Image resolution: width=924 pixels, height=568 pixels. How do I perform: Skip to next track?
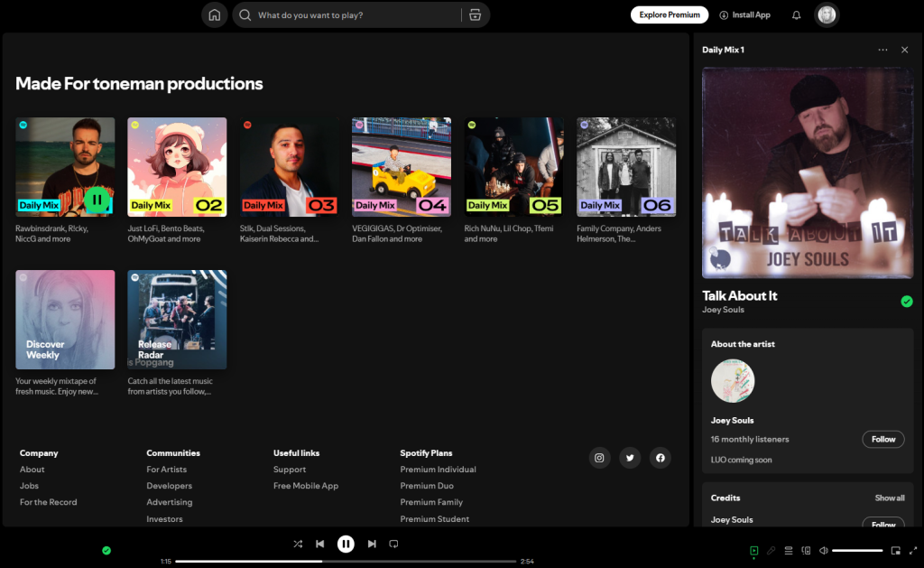tap(372, 544)
